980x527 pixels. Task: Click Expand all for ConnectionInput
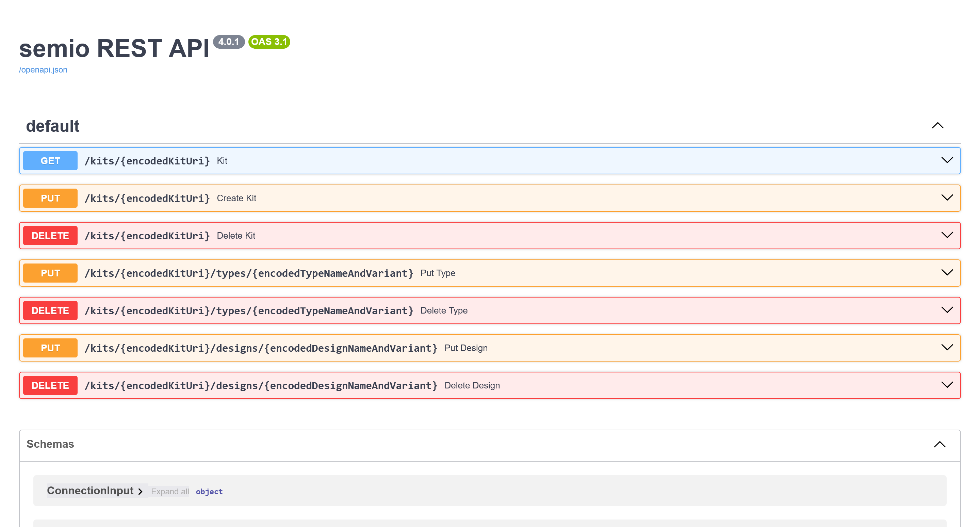pos(170,492)
